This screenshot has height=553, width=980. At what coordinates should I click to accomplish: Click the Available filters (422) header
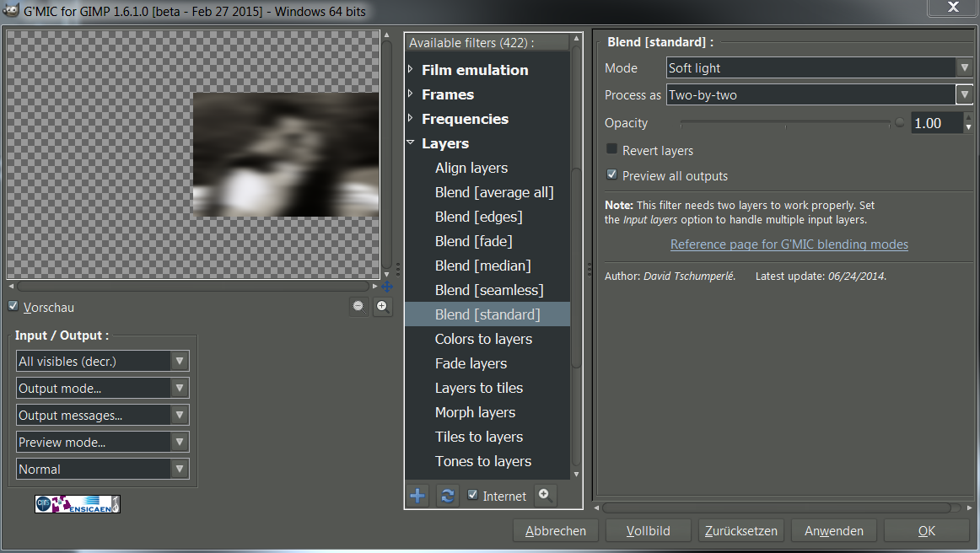[487, 42]
